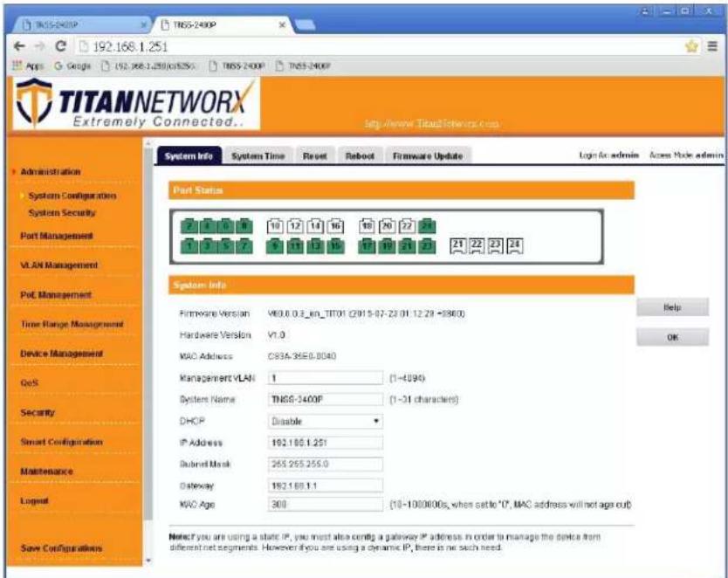Click Logout in sidebar
This screenshot has height=578, width=728.
pos(34,501)
